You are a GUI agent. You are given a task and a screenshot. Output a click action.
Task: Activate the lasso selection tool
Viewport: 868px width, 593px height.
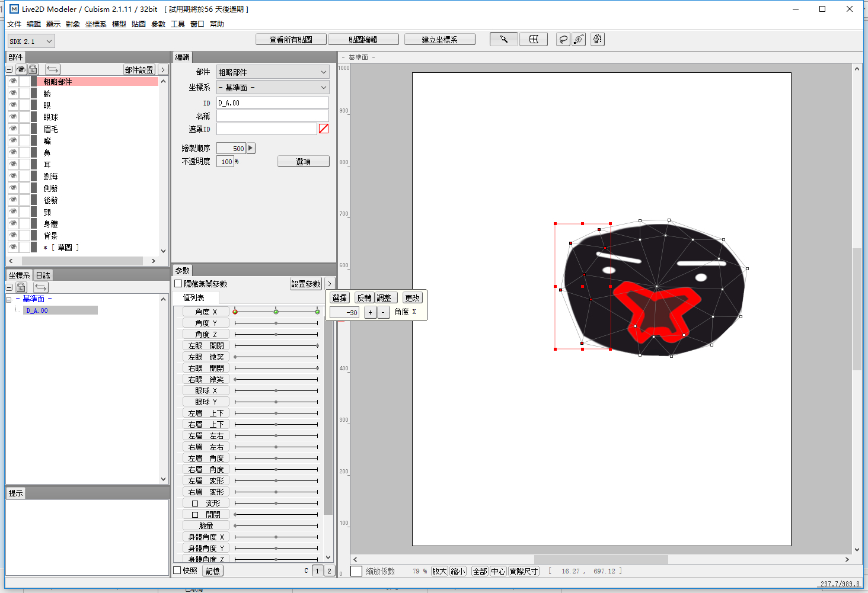(563, 39)
